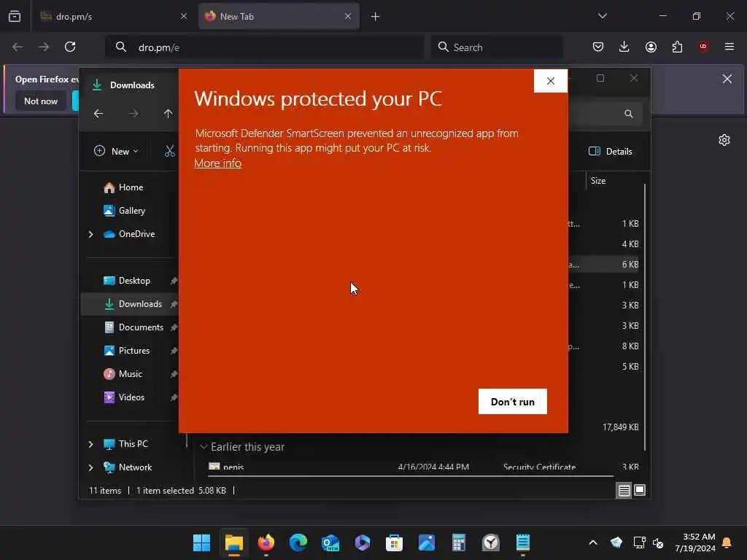The height and width of the screenshot is (560, 747).
Task: Sort by the Size column header
Action: click(x=598, y=181)
